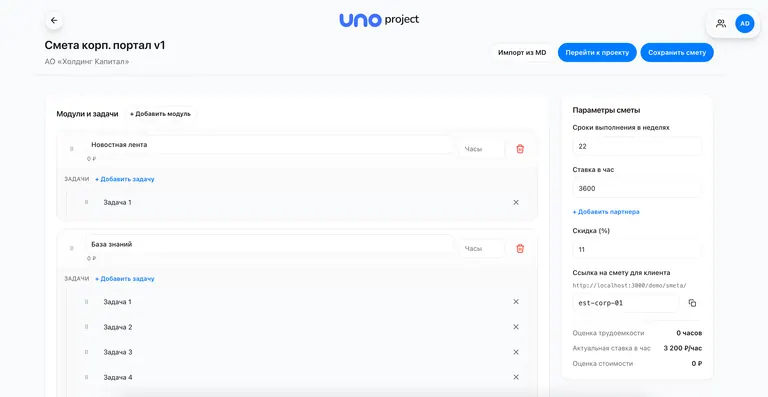Remove Задача 2 from База знаний
768x397 pixels.
tap(516, 327)
